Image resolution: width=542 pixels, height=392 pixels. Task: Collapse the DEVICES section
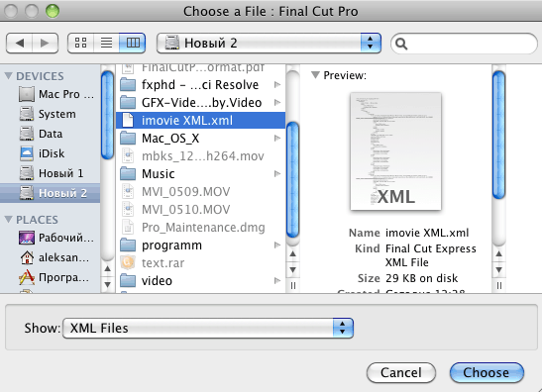[9, 75]
